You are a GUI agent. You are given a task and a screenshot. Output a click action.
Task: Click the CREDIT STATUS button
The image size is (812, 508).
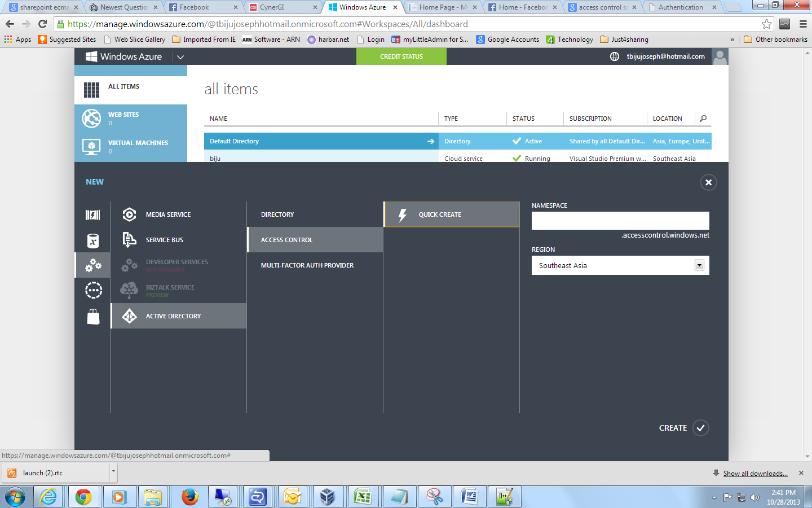(401, 56)
